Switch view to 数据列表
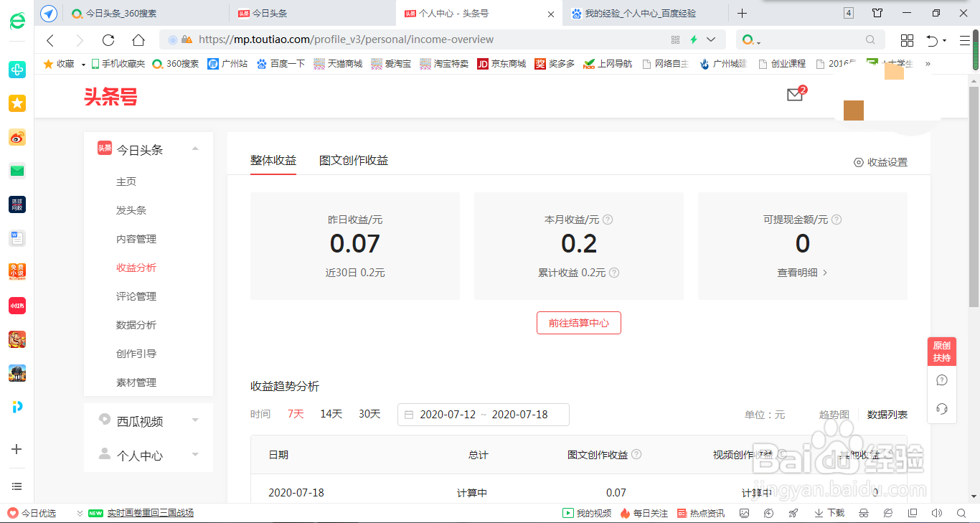This screenshot has width=980, height=523. [x=888, y=414]
